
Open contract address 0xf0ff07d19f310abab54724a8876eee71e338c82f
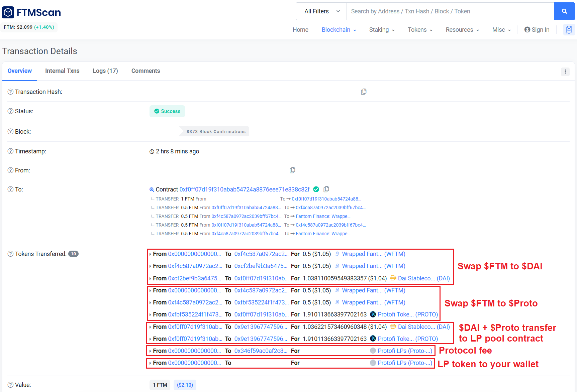coord(245,189)
